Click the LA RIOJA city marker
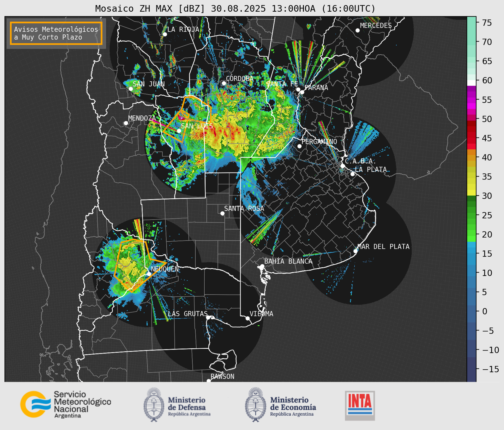The image size is (504, 430). (165, 34)
